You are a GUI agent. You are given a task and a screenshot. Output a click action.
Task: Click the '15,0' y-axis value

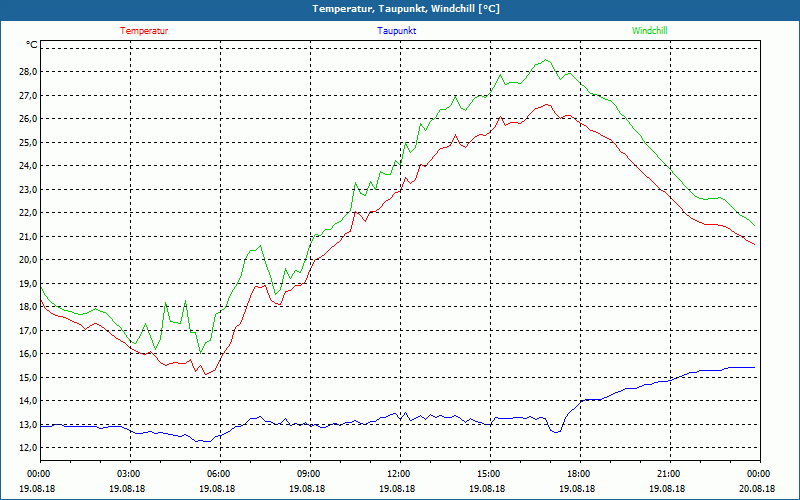pos(28,377)
